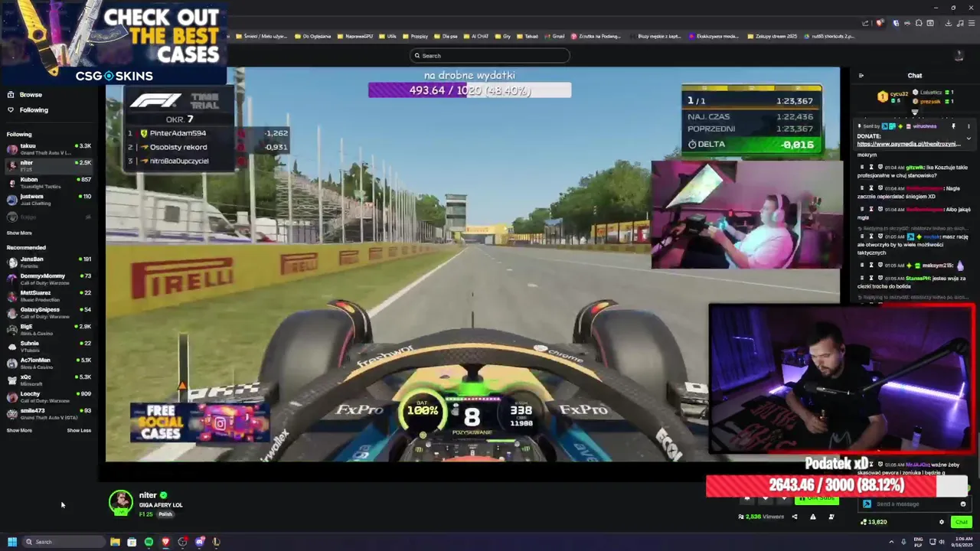
Task: Open the Windows Start menu
Action: tap(12, 542)
